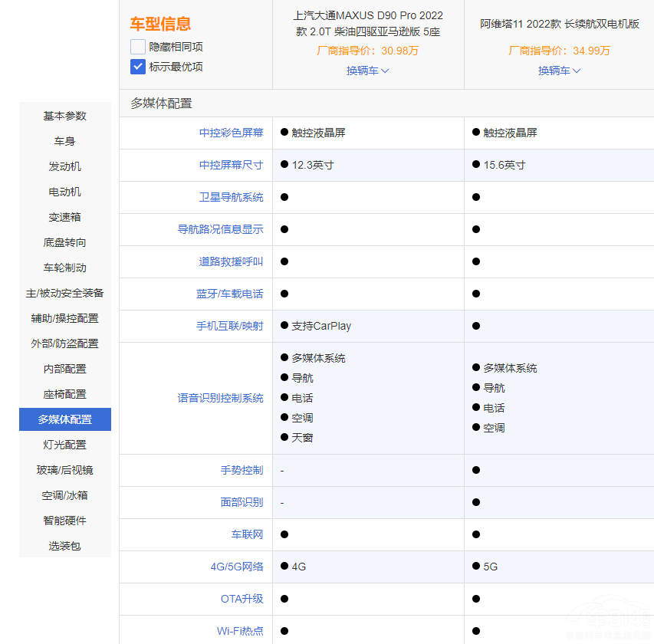Open 换辆车 dropdown for MAXUS D90 Pro

tap(368, 71)
